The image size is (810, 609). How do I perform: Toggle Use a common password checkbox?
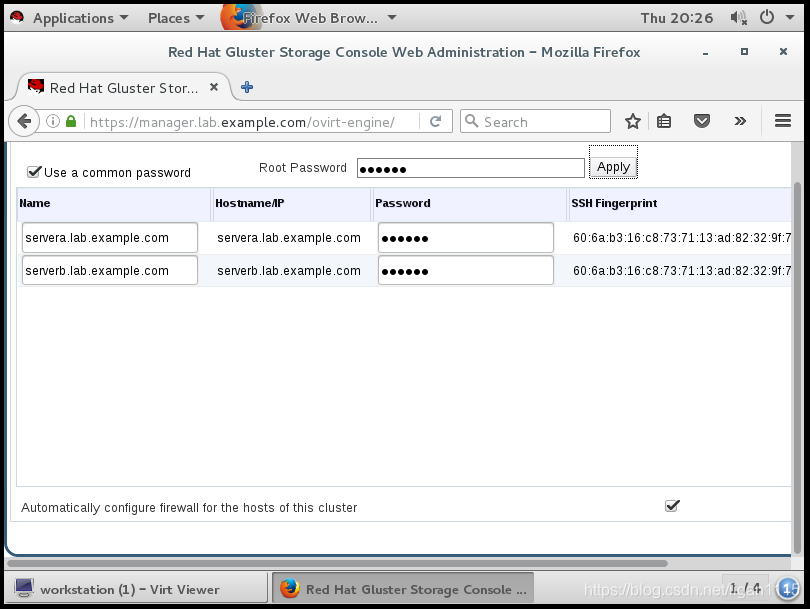(x=34, y=171)
